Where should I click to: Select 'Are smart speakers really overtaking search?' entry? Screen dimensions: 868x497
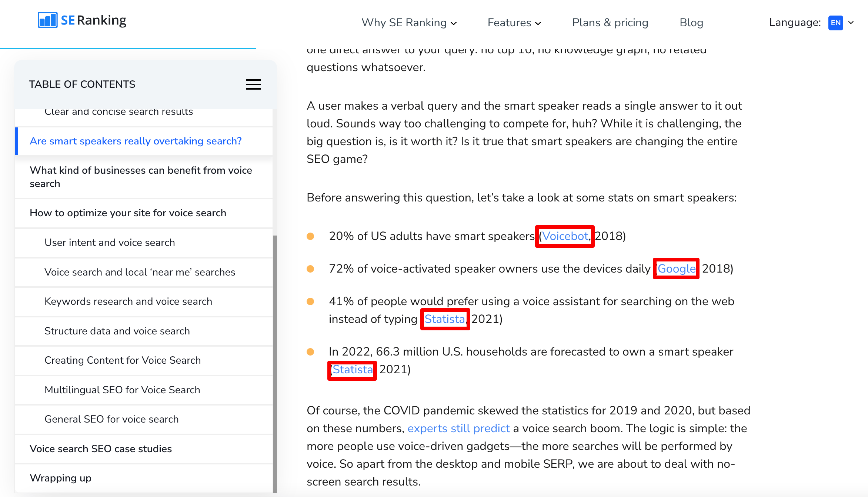(x=144, y=141)
